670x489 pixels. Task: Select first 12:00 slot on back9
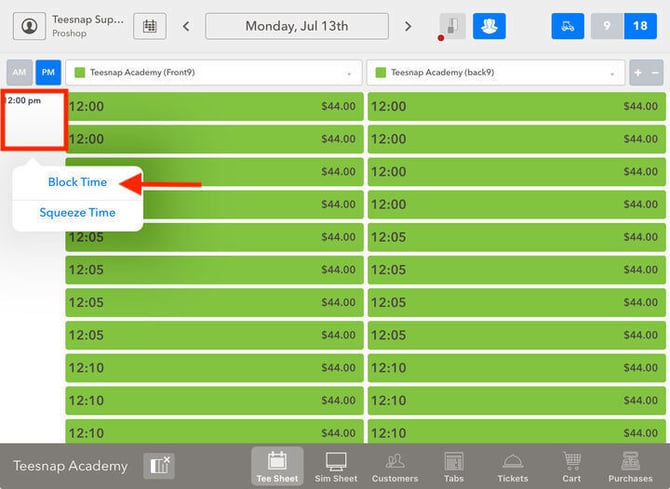(517, 106)
